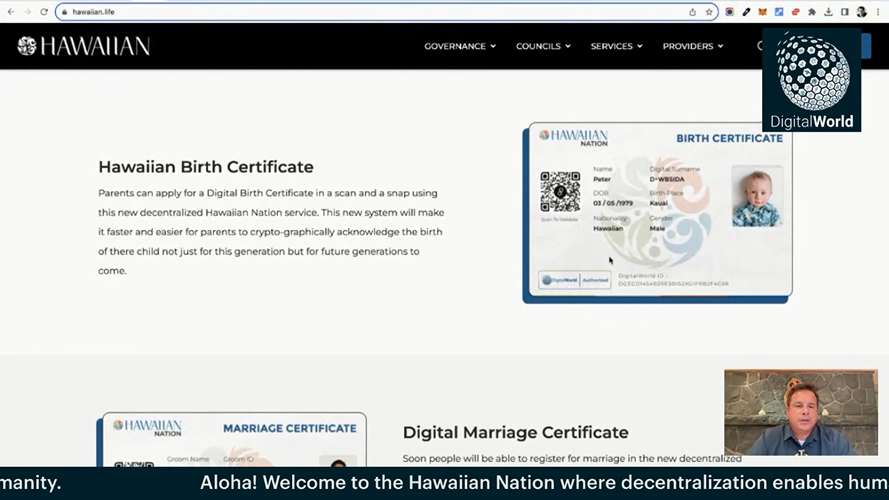Click the QR code on birth certificate

560,191
